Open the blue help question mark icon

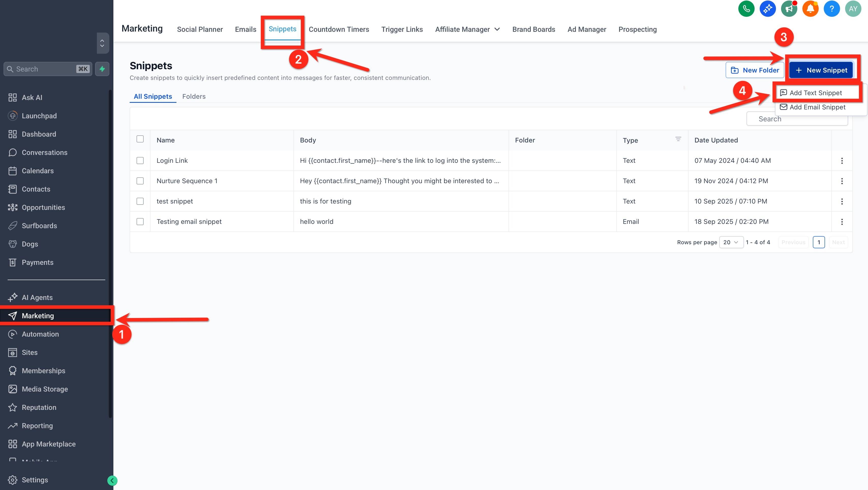click(x=832, y=9)
